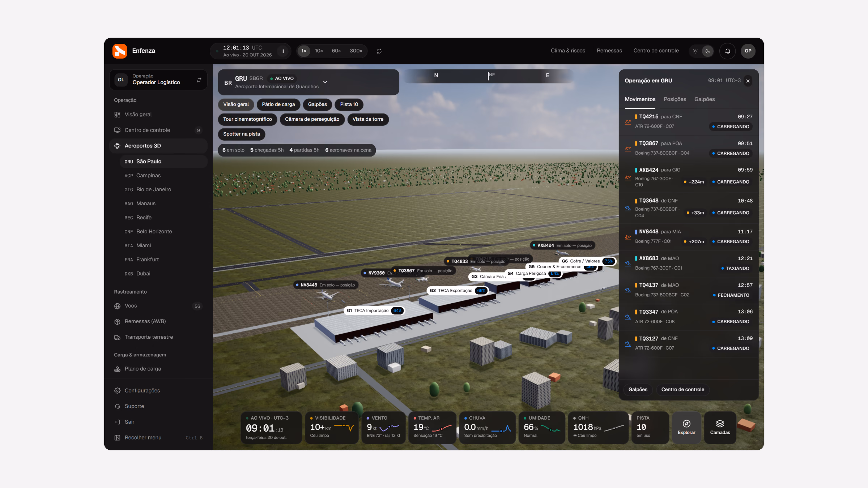Image resolution: width=868 pixels, height=488 pixels.
Task: Open the OP user avatar menu
Action: pyautogui.click(x=748, y=51)
